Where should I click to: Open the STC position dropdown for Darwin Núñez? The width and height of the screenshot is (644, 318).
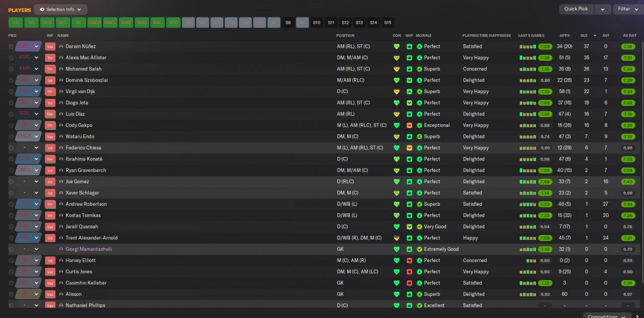[x=28, y=46]
